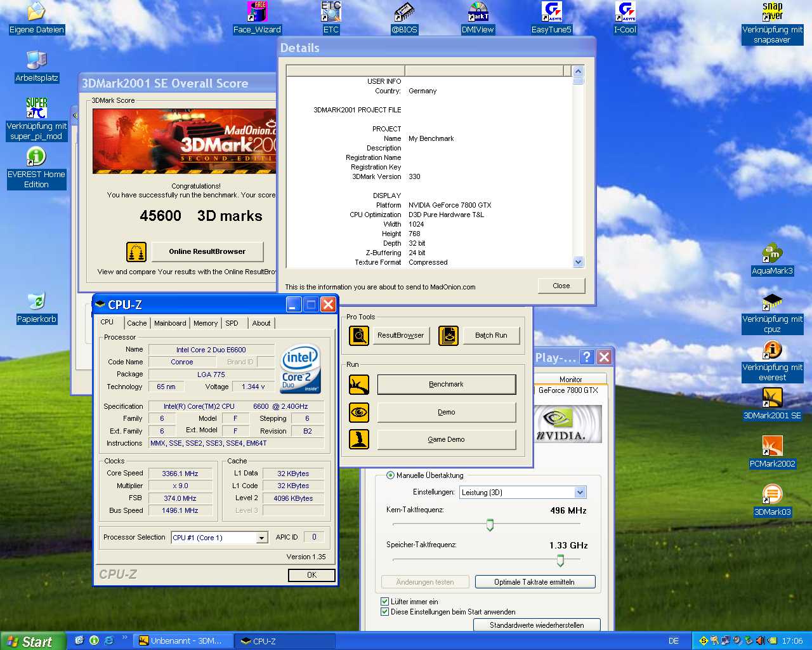Expand the taskbar quick launch chevron
Screen dimensions: 812x650
(x=124, y=637)
